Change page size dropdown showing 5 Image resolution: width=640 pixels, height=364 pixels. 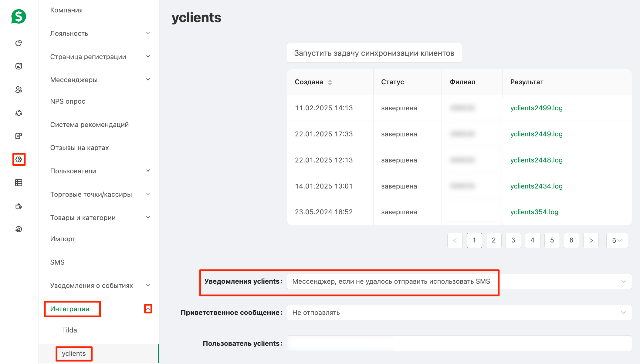click(x=617, y=241)
